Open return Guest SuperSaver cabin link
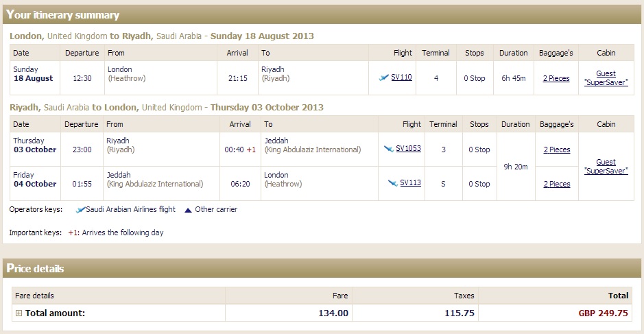 pyautogui.click(x=606, y=167)
